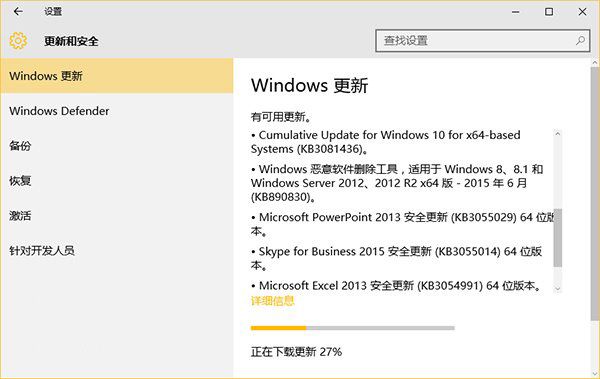Screen dimensions: 600x379
Task: Click the main page scroll-up arrow
Action: 595,63
